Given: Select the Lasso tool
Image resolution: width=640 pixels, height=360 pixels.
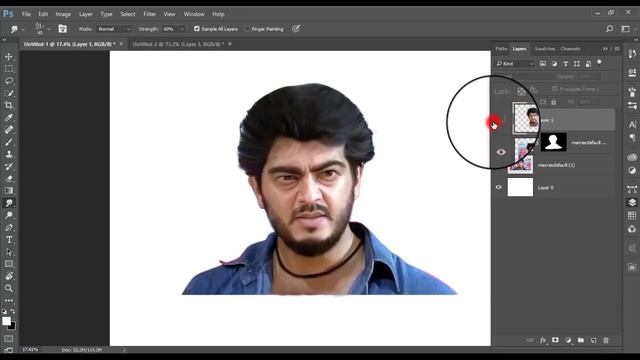Looking at the screenshot, I should pyautogui.click(x=9, y=81).
